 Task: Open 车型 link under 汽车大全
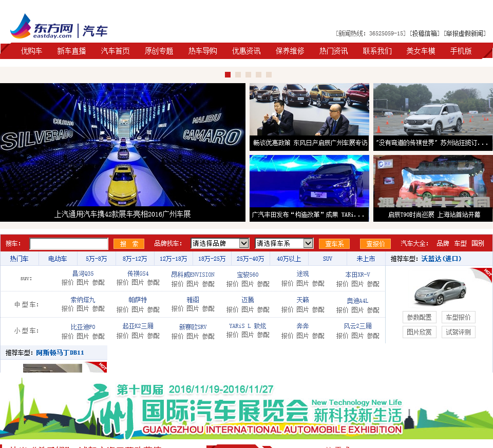click(460, 243)
